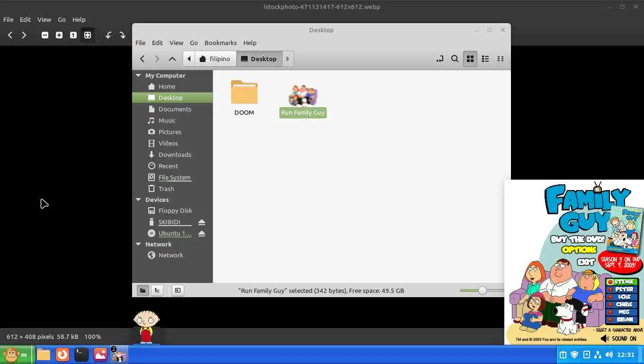The image size is (644, 364).
Task: Toggle SOUND ON in Family Guy
Action: pos(618,338)
